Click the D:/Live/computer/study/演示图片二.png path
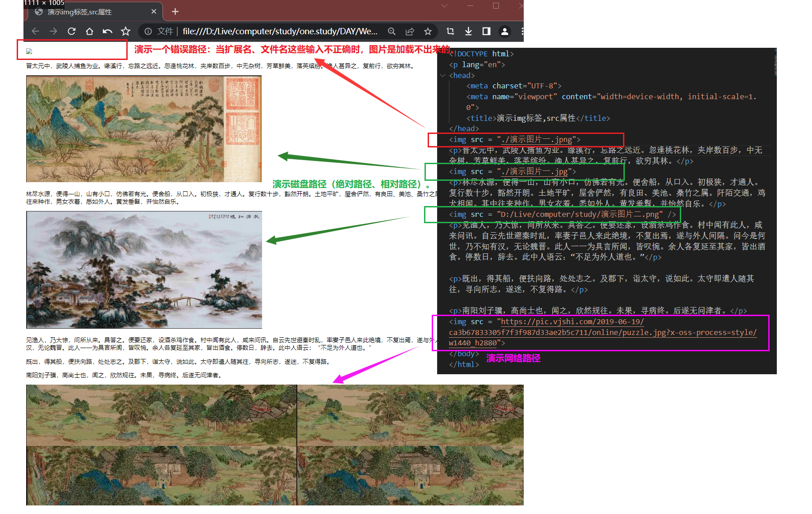This screenshot has height=514, width=812. pos(580,214)
